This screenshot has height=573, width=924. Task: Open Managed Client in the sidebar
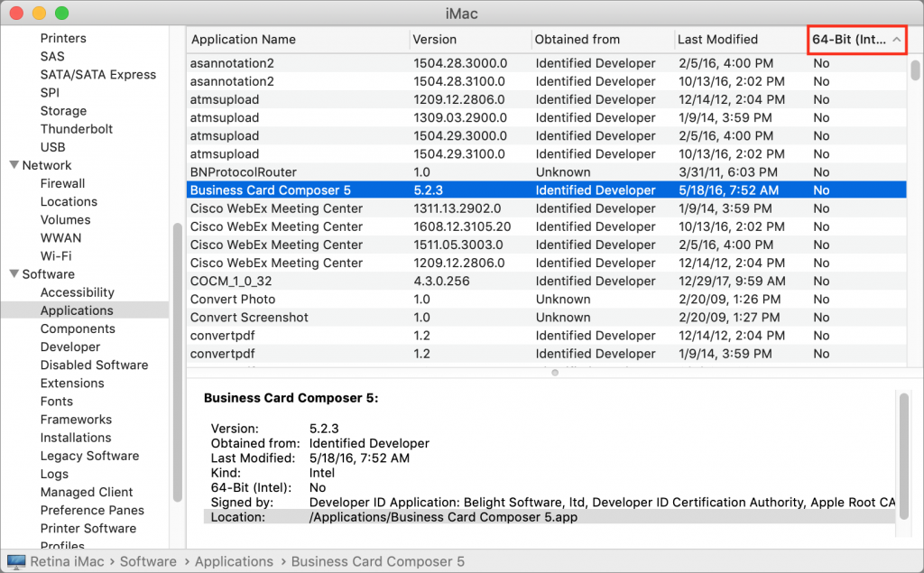point(86,492)
